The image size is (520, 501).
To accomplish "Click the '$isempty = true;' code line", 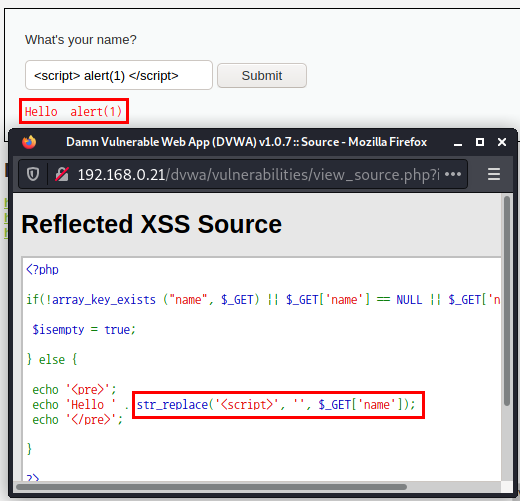I will (x=84, y=329).
